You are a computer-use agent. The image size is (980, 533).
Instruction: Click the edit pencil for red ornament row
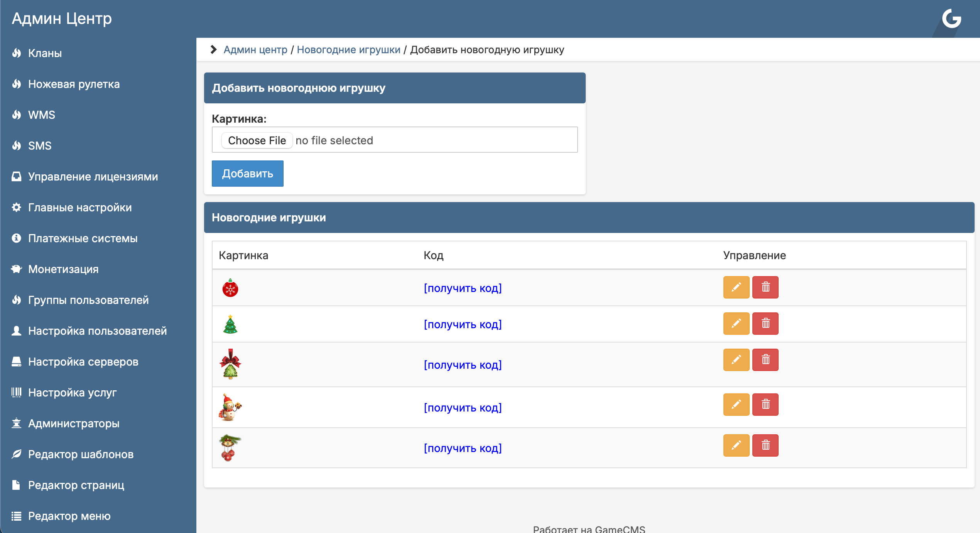point(736,287)
